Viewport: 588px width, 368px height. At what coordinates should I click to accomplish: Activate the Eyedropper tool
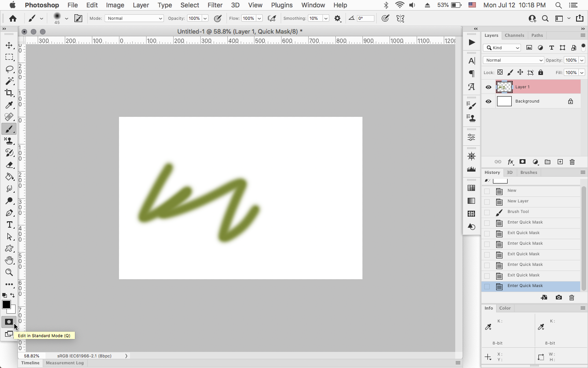point(9,105)
